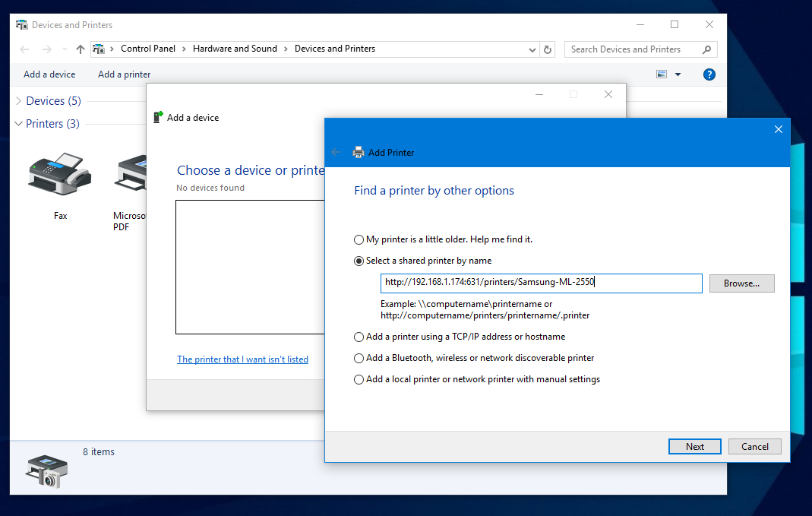Select the Microsoft Print to PDF printer
812x516 pixels.
coord(131,175)
